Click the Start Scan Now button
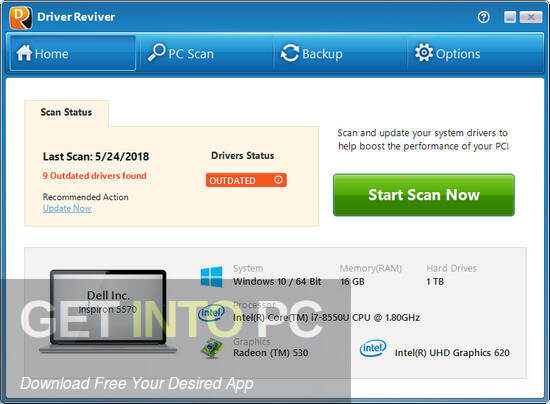 point(424,195)
